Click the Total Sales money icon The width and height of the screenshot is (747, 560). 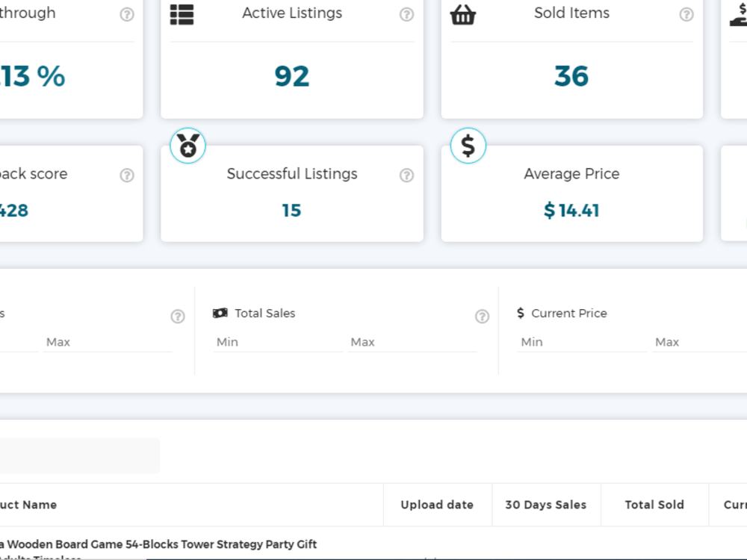[220, 314]
